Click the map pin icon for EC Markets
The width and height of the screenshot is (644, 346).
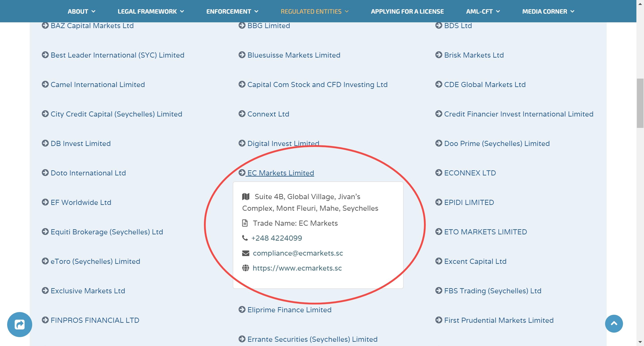(245, 196)
